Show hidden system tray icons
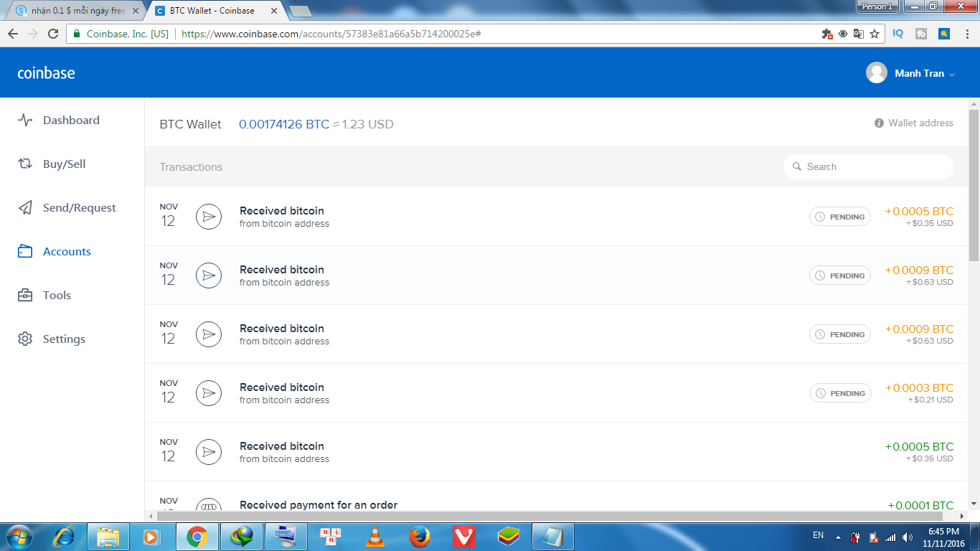This screenshot has height=551, width=980. pyautogui.click(x=837, y=536)
